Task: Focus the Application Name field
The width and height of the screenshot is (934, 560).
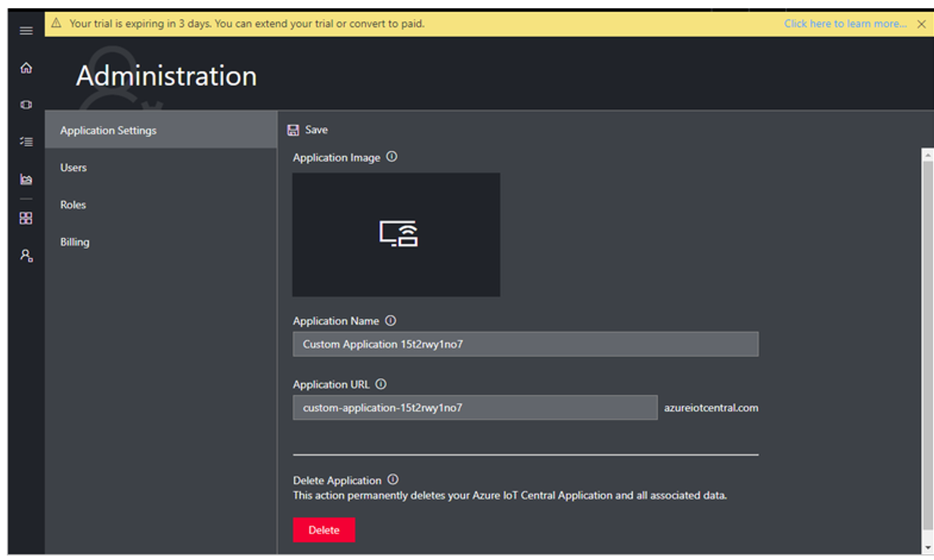Action: click(526, 344)
